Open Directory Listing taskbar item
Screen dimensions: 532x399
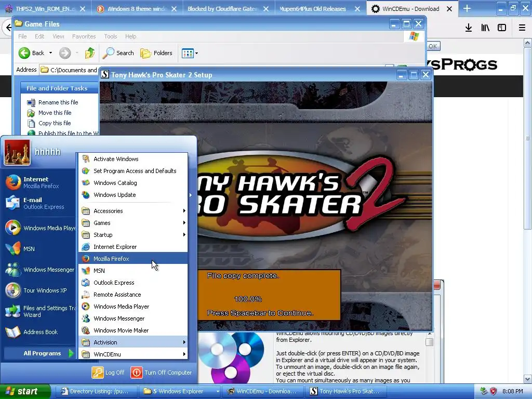coord(96,392)
